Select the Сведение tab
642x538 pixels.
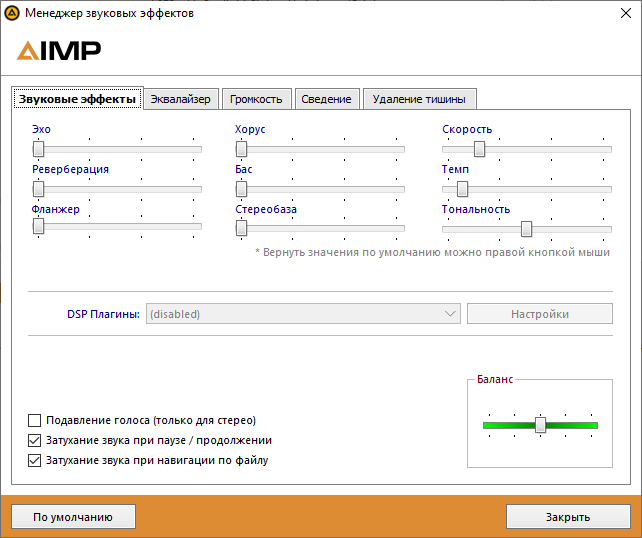[327, 99]
